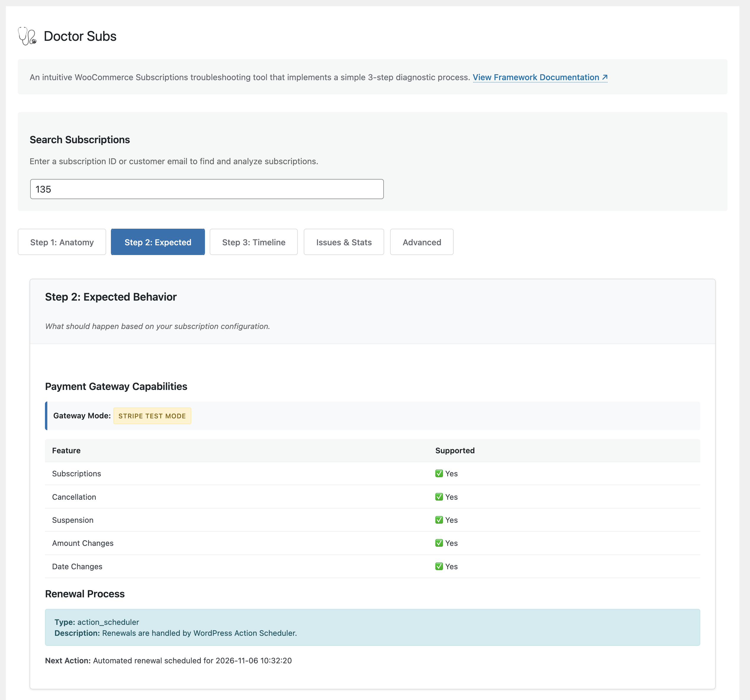Image resolution: width=750 pixels, height=700 pixels.
Task: Click the Feature column header
Action: [x=67, y=451]
